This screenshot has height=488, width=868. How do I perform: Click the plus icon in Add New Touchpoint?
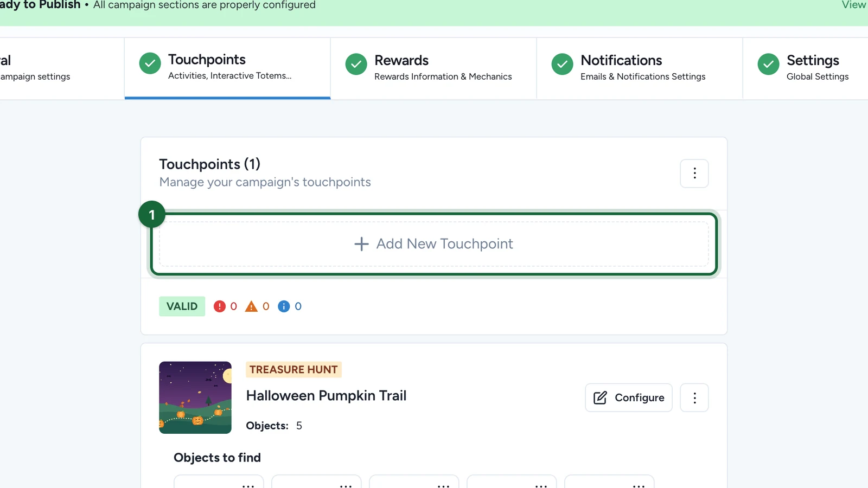pyautogui.click(x=361, y=244)
